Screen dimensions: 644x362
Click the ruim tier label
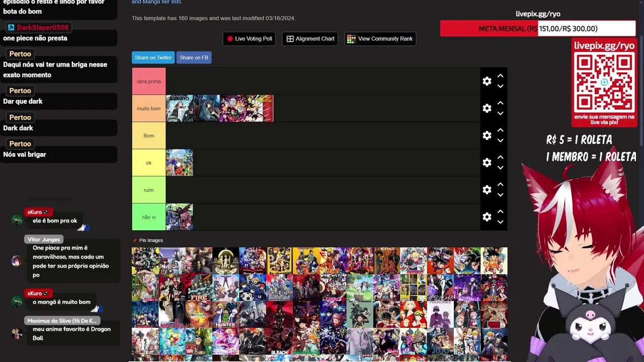pos(148,190)
